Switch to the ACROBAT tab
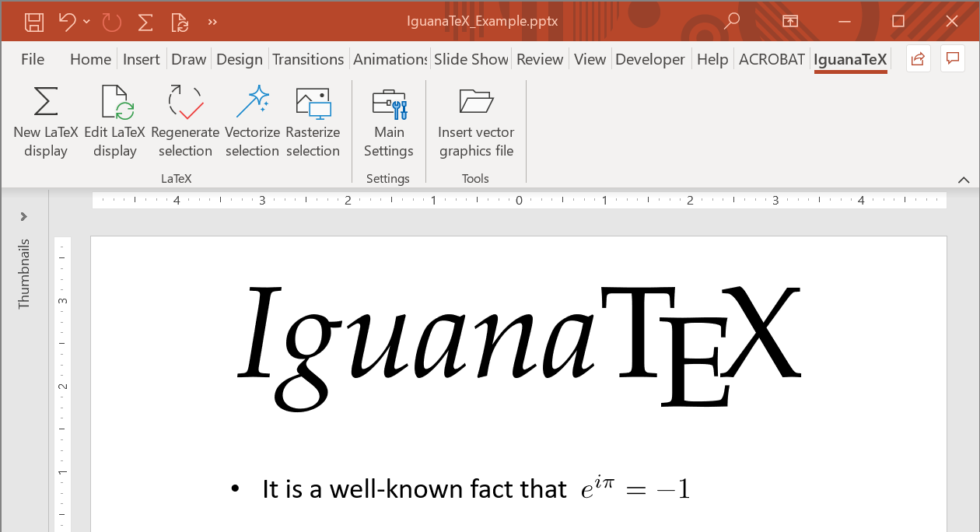The height and width of the screenshot is (532, 980). click(772, 59)
